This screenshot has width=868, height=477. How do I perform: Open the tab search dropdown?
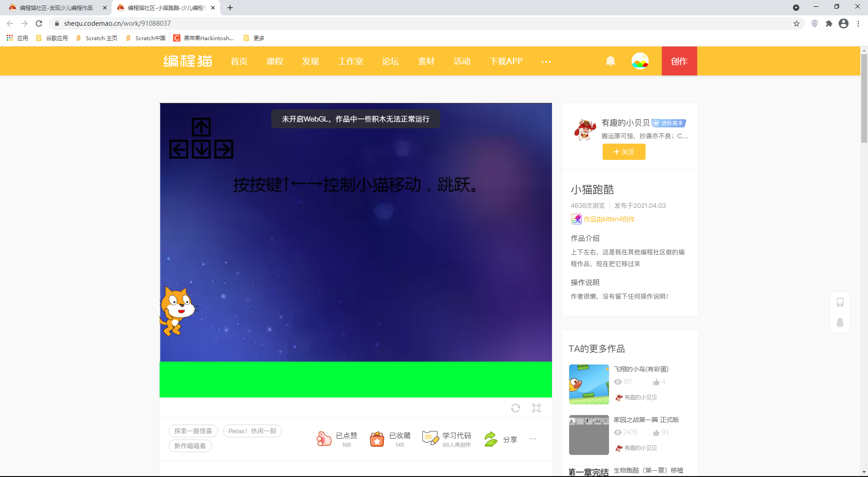pos(796,8)
